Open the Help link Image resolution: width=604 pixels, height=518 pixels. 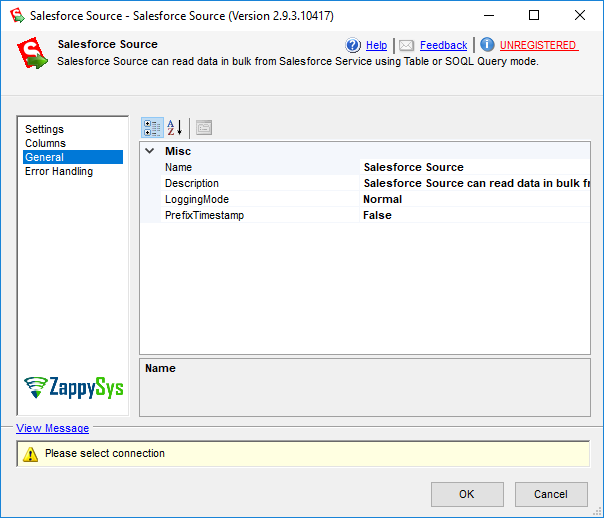coord(376,45)
